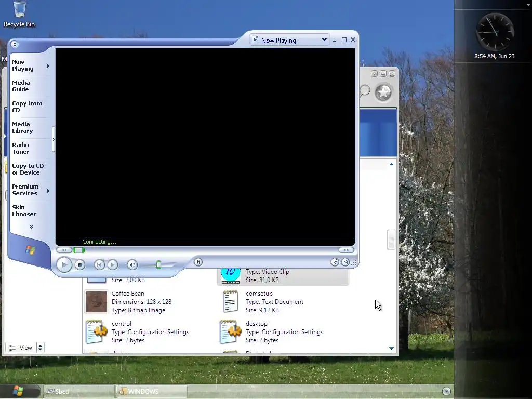
Task: Select the video clip file icon
Action: click(x=230, y=275)
